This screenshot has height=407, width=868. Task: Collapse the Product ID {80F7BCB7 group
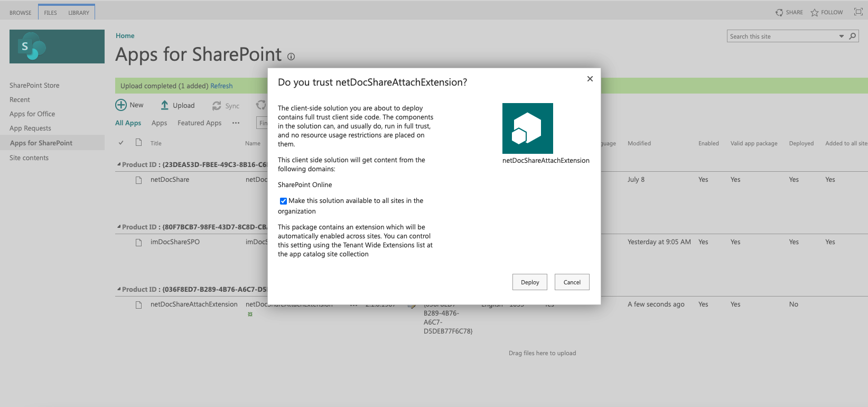119,227
